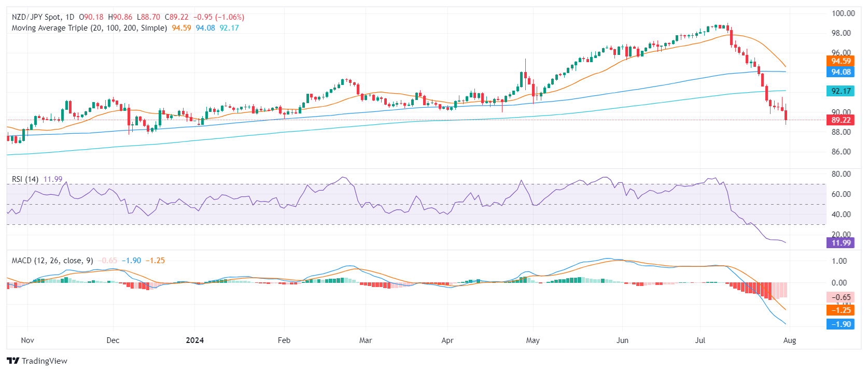
Task: Click the teal 92.17 moving average tag
Action: (841, 91)
